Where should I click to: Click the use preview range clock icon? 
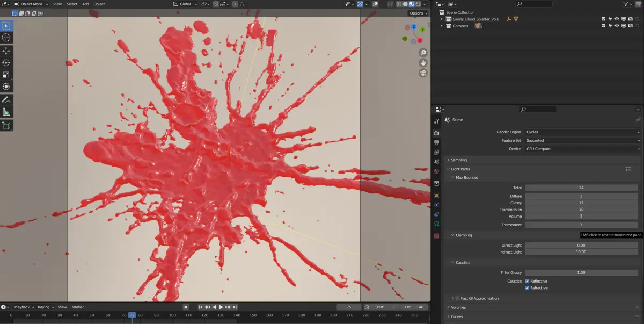click(x=367, y=307)
